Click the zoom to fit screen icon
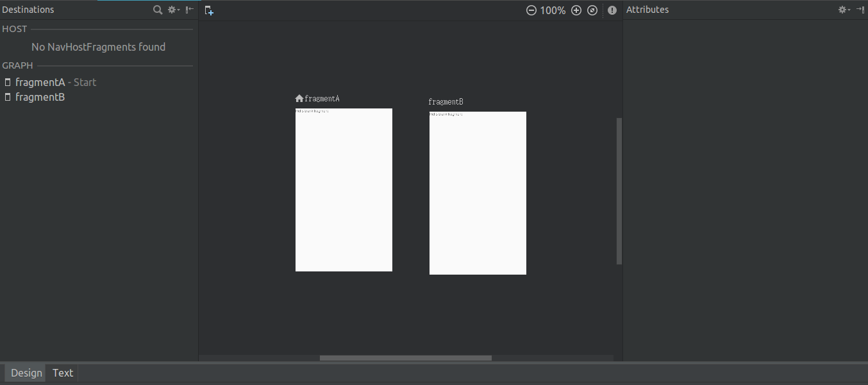 (592, 10)
